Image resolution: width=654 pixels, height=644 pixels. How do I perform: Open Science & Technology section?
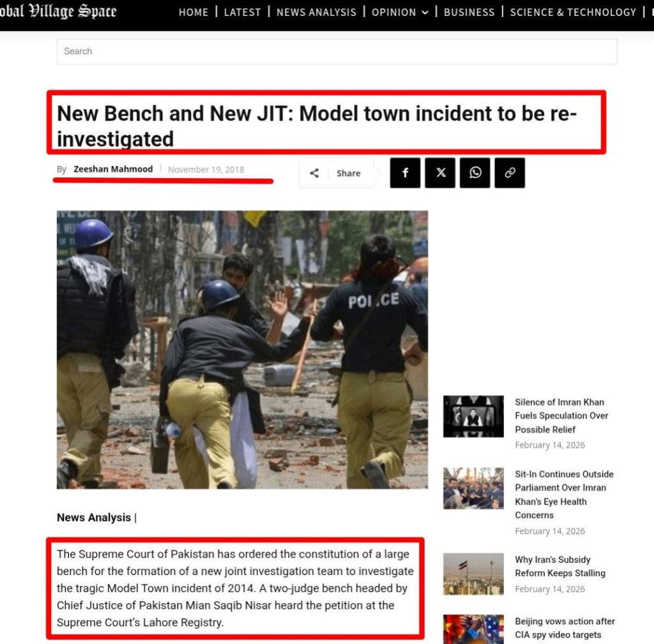[x=573, y=12]
